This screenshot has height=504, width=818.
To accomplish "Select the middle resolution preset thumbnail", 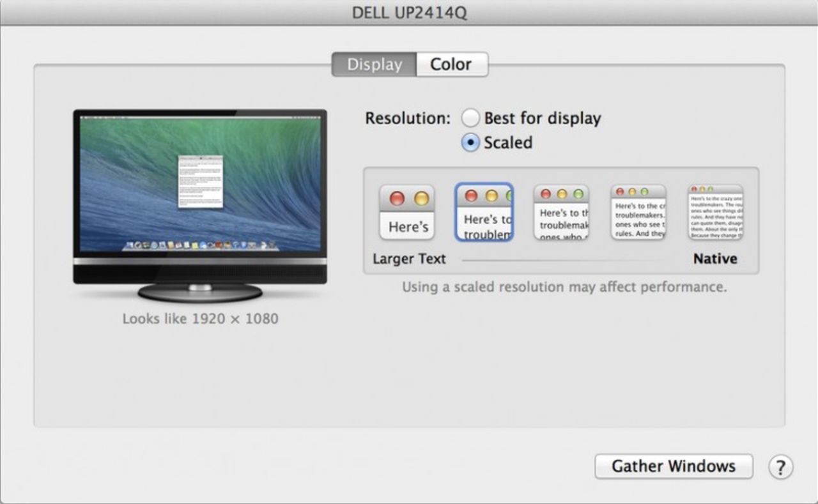I will [561, 212].
